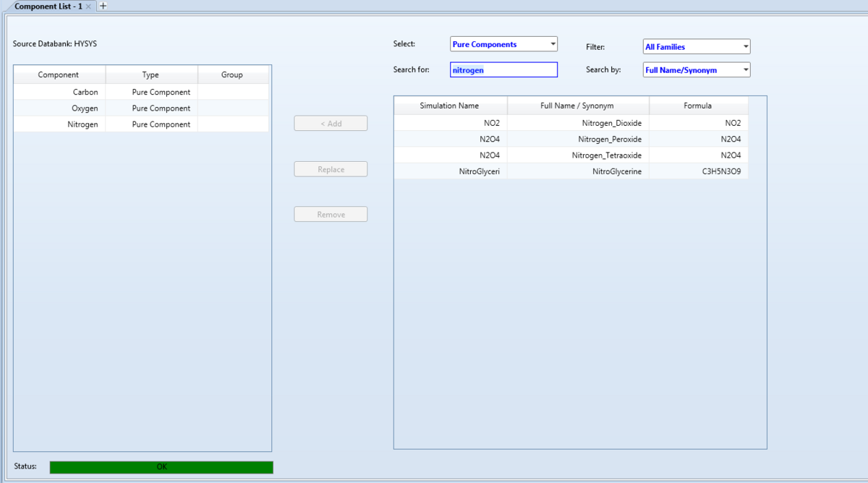Click the Formula column header

point(697,106)
